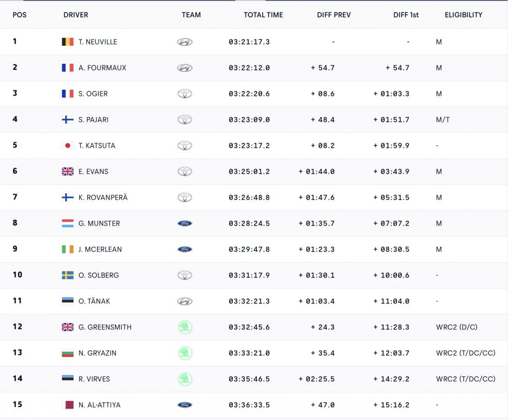Open driver A. Fourmaux's entry
The width and height of the screenshot is (508, 420).
[102, 68]
